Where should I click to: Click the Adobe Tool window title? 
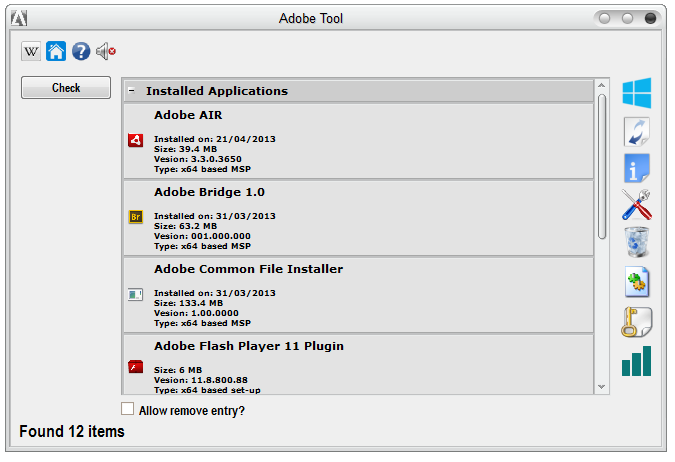[x=311, y=19]
